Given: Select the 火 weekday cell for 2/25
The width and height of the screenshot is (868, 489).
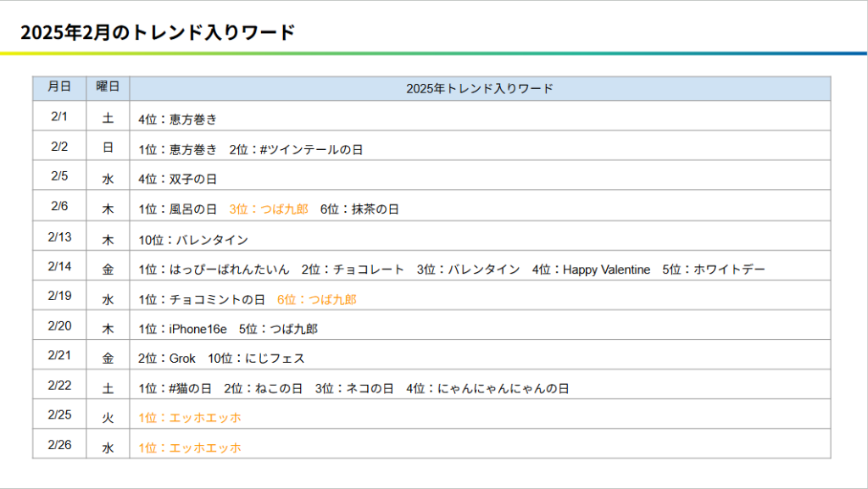Looking at the screenshot, I should pos(108,417).
